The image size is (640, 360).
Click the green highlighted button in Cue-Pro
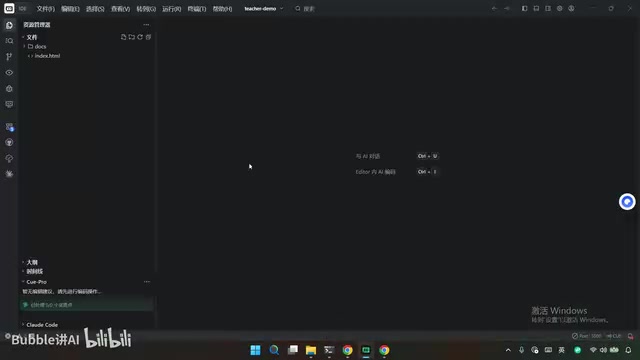coord(87,305)
